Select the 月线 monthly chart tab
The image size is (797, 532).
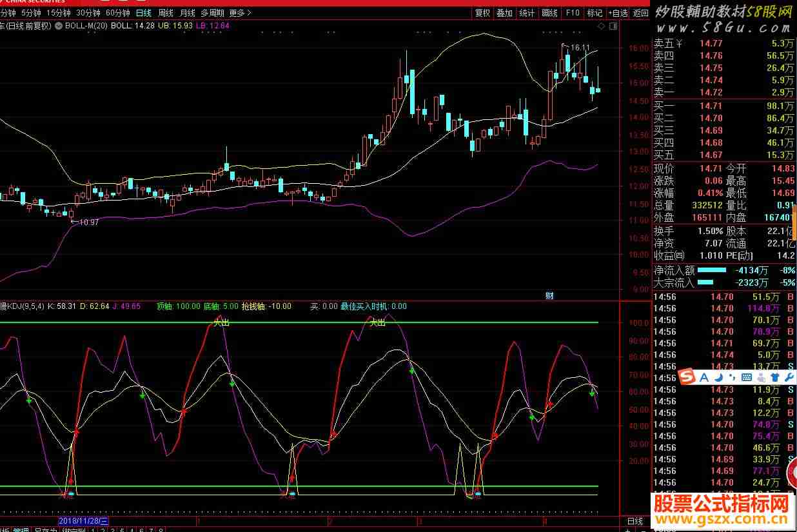[187, 12]
